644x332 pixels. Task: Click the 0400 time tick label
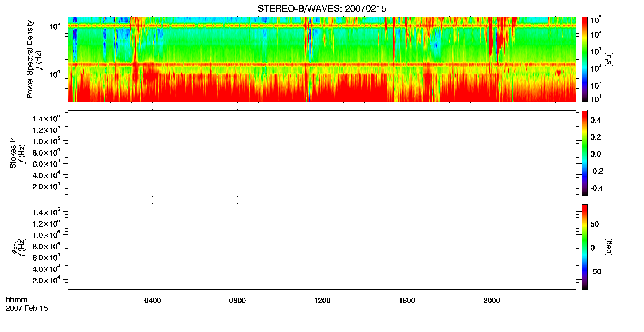[153, 301]
